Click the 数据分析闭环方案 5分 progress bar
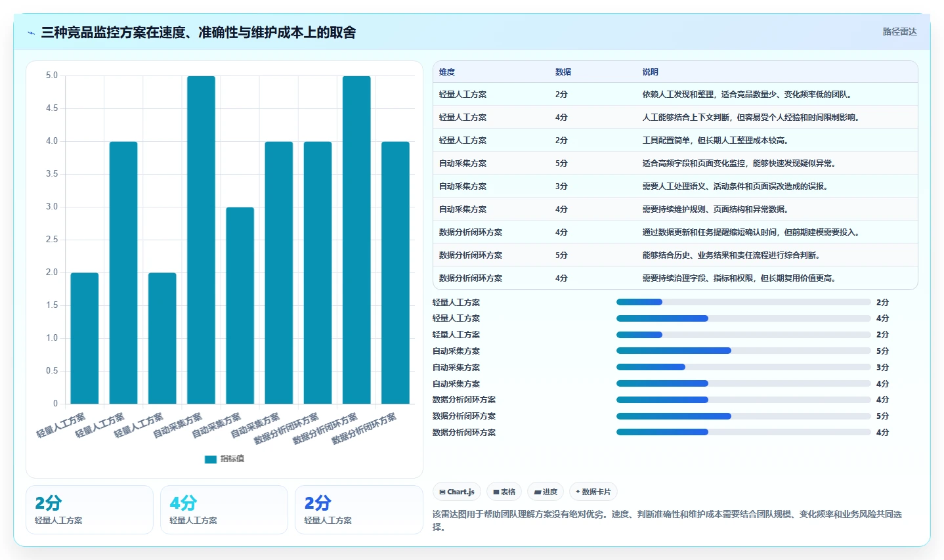 [x=743, y=416]
